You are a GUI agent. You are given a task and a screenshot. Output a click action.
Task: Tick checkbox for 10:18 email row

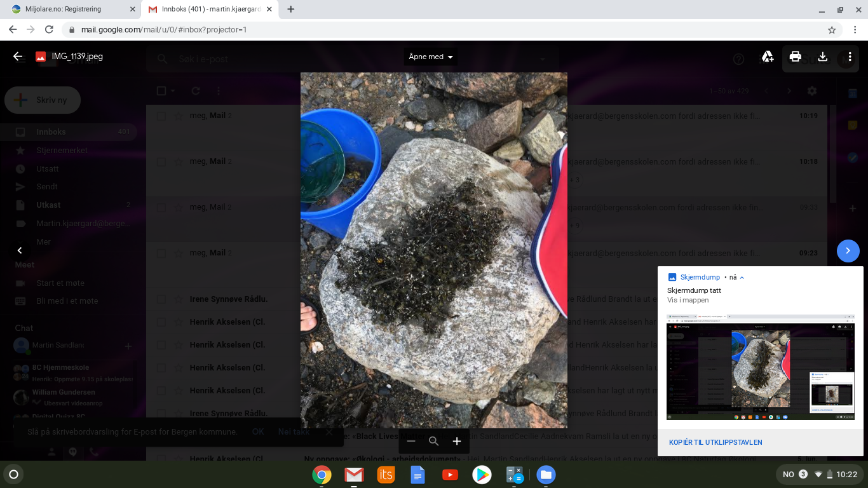[161, 162]
